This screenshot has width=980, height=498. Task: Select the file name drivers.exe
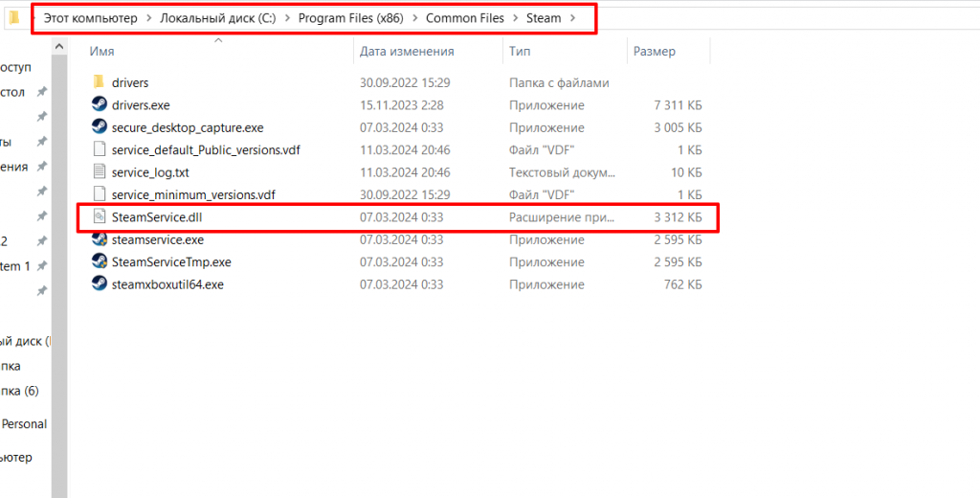(141, 105)
